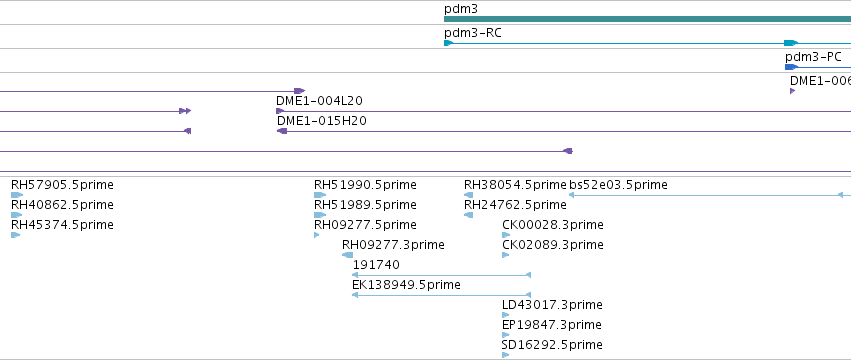
Task: Select the teal pdm3 gene bar
Action: [x=647, y=19]
